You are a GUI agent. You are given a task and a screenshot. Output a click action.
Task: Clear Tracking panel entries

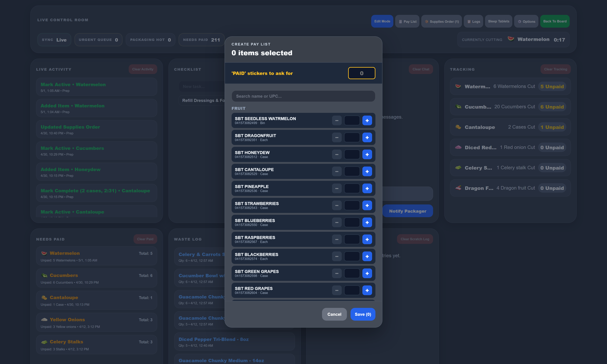(555, 69)
